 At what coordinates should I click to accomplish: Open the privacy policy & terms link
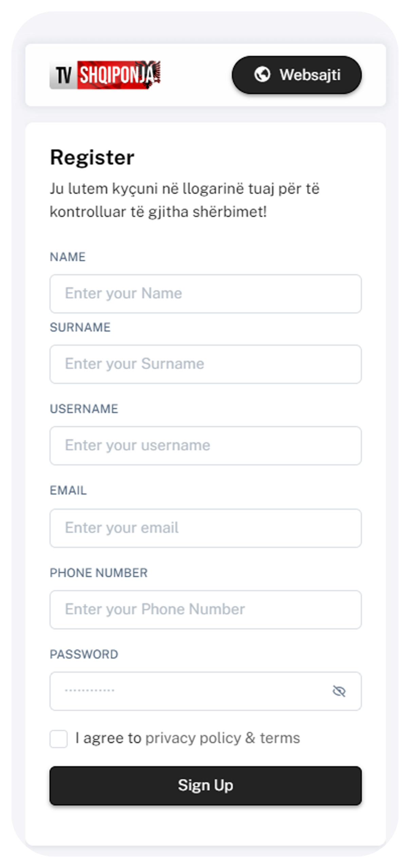(223, 738)
